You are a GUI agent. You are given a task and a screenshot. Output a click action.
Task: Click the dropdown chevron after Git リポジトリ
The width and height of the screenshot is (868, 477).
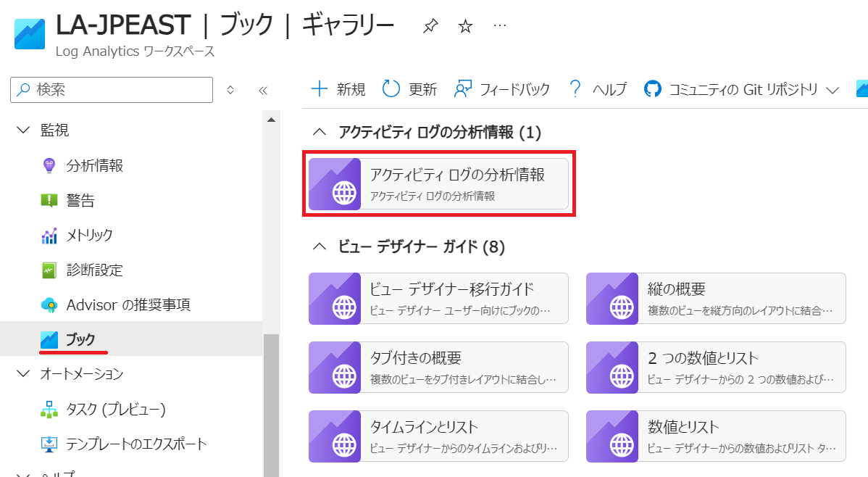coord(832,91)
